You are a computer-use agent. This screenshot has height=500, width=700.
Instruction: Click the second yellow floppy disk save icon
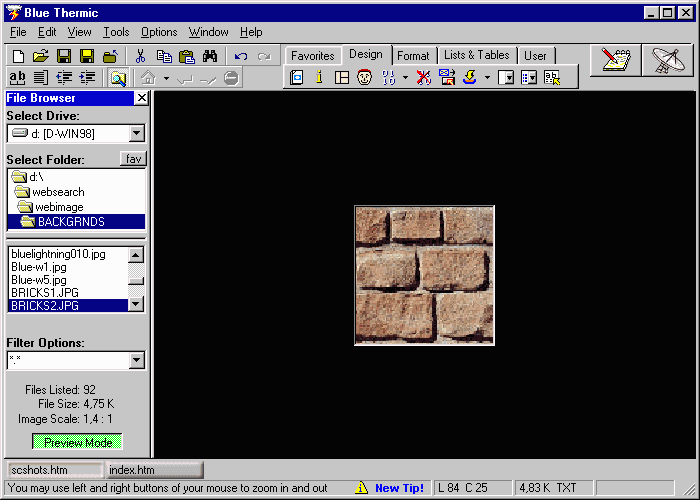(87, 56)
